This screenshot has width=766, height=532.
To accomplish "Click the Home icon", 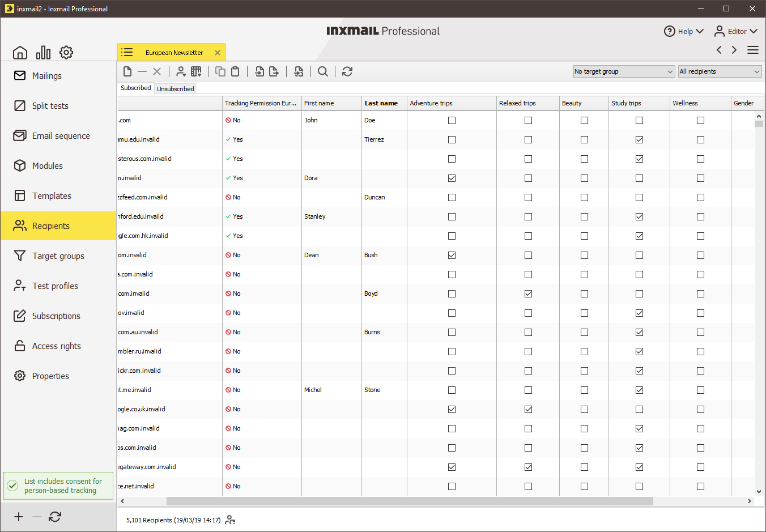I will 20,53.
